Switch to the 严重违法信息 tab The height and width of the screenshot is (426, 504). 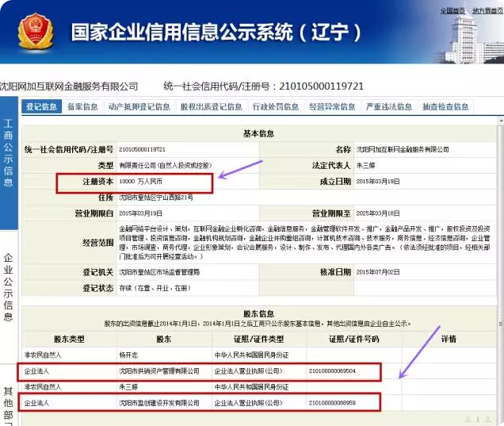tap(388, 106)
